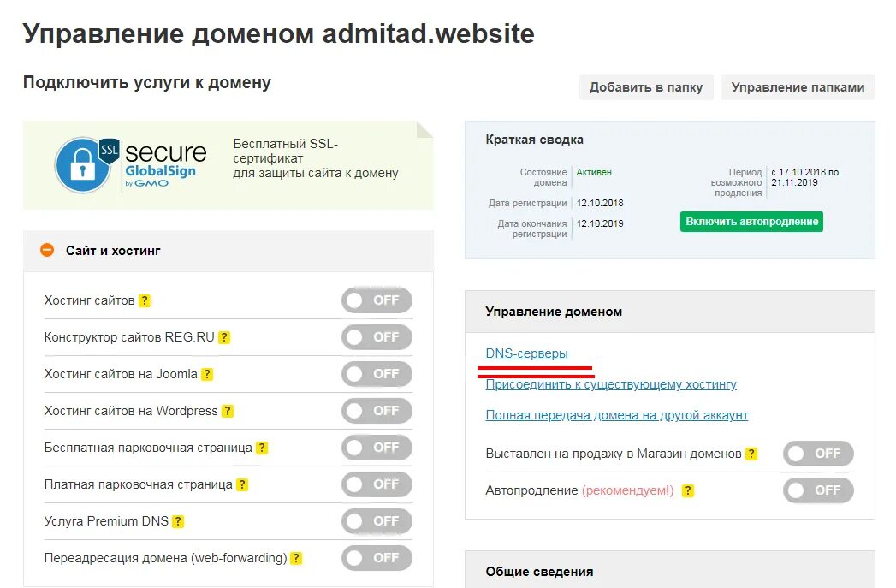Viewport: 896px width, 588px height.
Task: Click the free SSL certificate banner text
Action: tap(316, 158)
